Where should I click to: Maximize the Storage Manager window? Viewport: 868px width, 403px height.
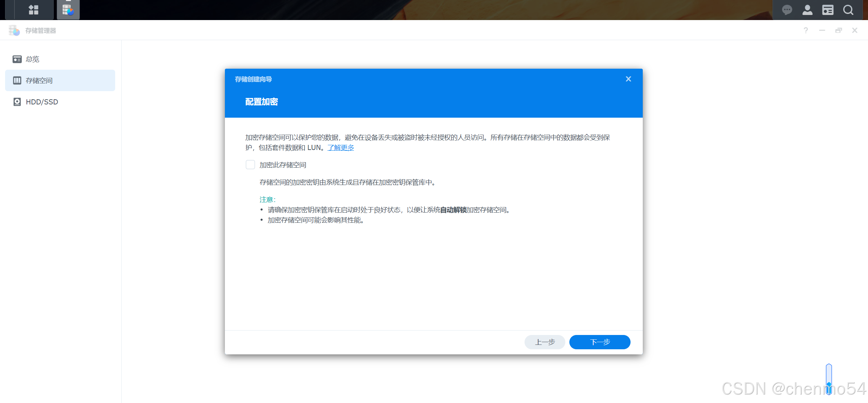pyautogui.click(x=838, y=31)
